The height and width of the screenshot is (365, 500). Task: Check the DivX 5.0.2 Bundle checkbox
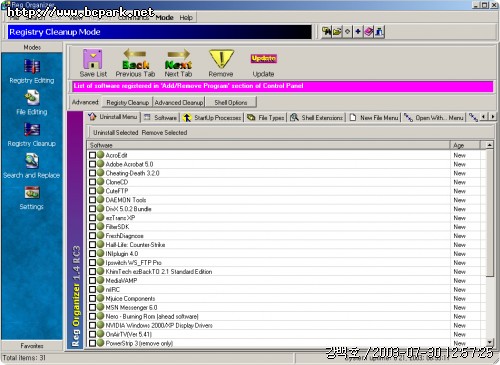pos(92,209)
